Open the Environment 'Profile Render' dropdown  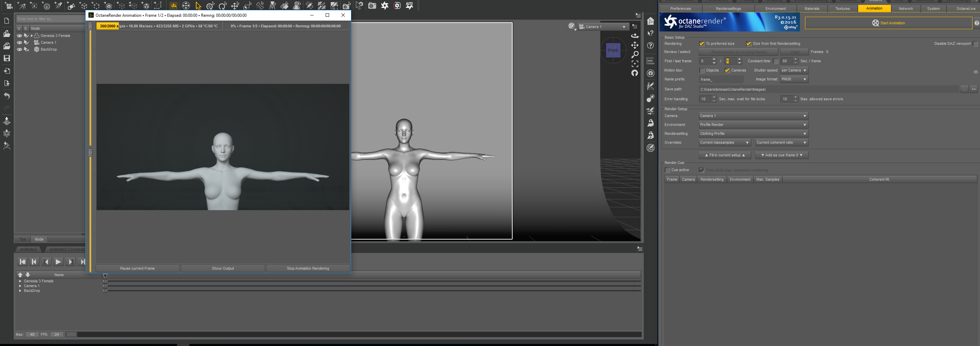tap(753, 125)
